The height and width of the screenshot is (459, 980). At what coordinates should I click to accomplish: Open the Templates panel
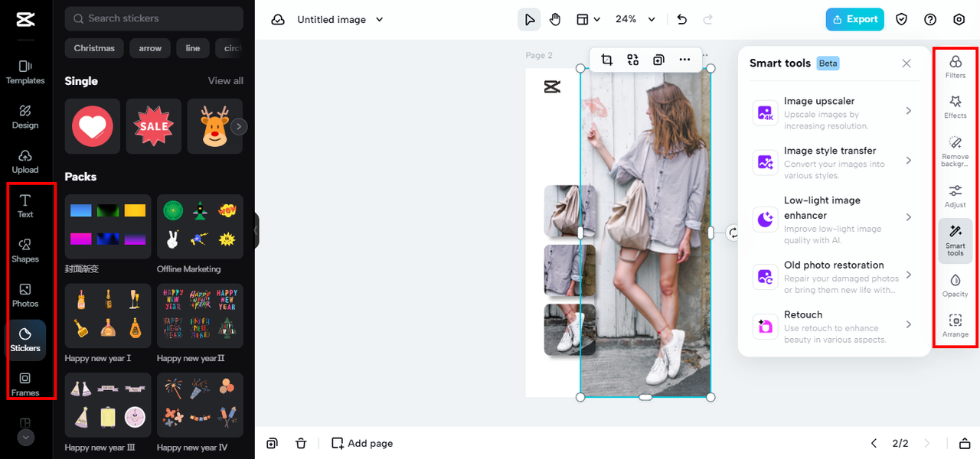tap(25, 72)
